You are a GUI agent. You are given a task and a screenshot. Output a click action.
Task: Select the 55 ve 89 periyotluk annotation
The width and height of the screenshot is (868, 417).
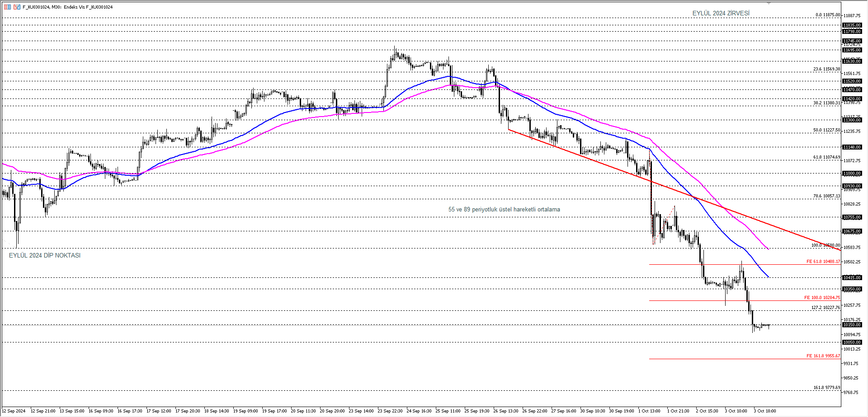pos(504,209)
